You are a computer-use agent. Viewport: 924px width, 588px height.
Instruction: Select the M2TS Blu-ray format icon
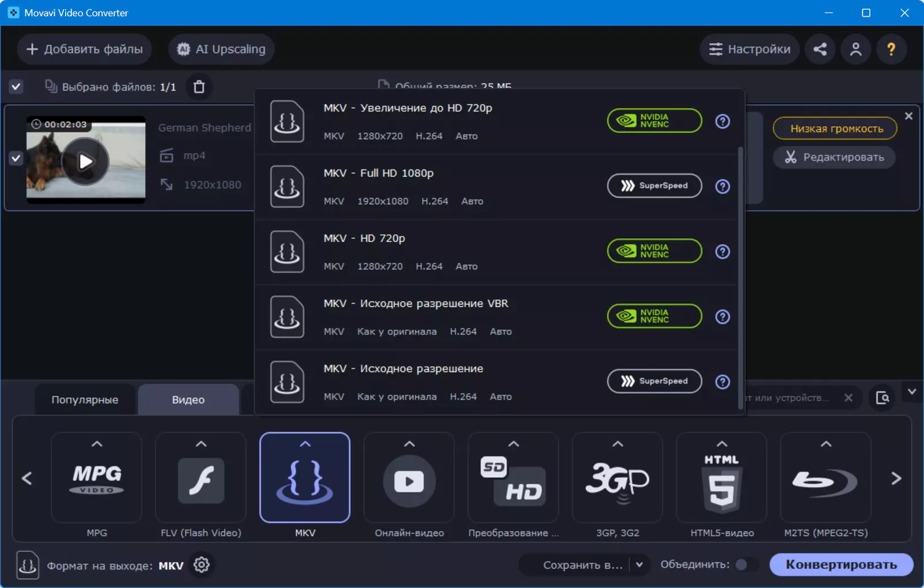coord(825,477)
